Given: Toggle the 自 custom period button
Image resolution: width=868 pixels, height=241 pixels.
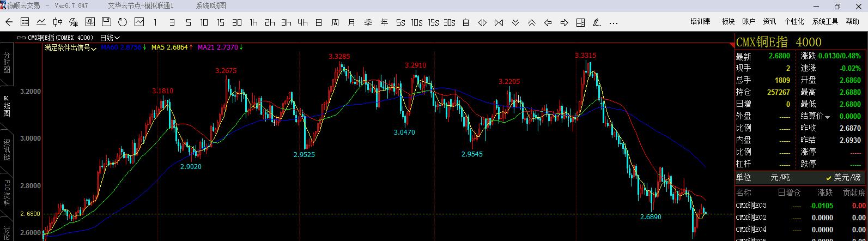Looking at the screenshot, I should [x=466, y=22].
